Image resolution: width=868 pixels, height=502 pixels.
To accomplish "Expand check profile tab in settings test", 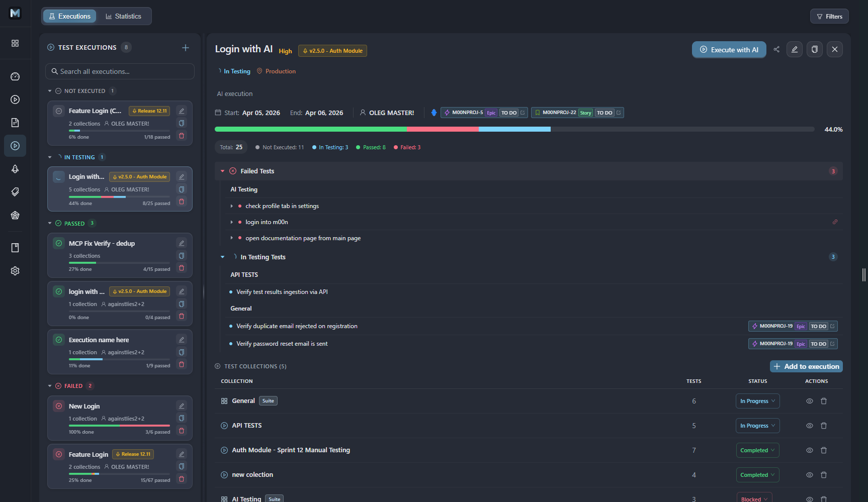I will [x=231, y=206].
